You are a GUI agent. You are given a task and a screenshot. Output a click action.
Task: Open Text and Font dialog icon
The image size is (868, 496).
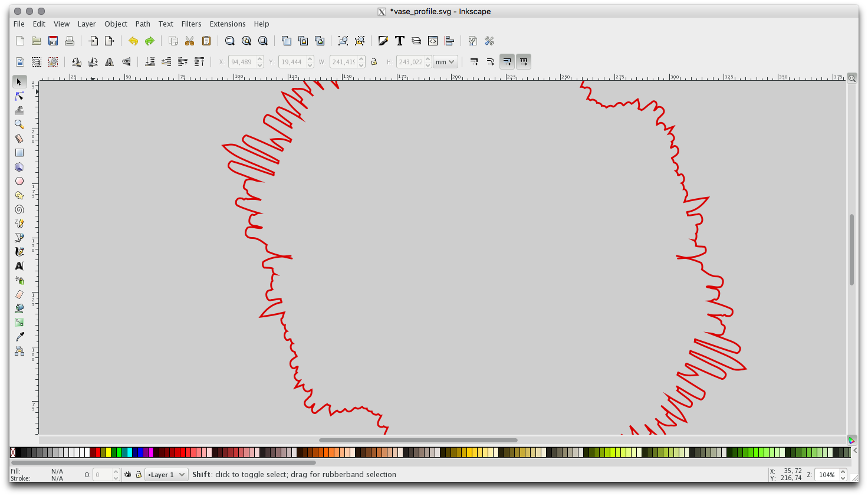coord(400,41)
